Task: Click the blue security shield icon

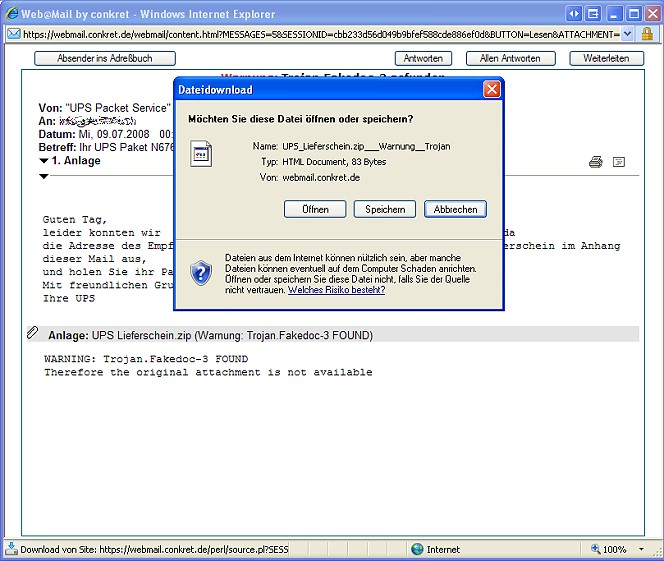Action: (201, 273)
